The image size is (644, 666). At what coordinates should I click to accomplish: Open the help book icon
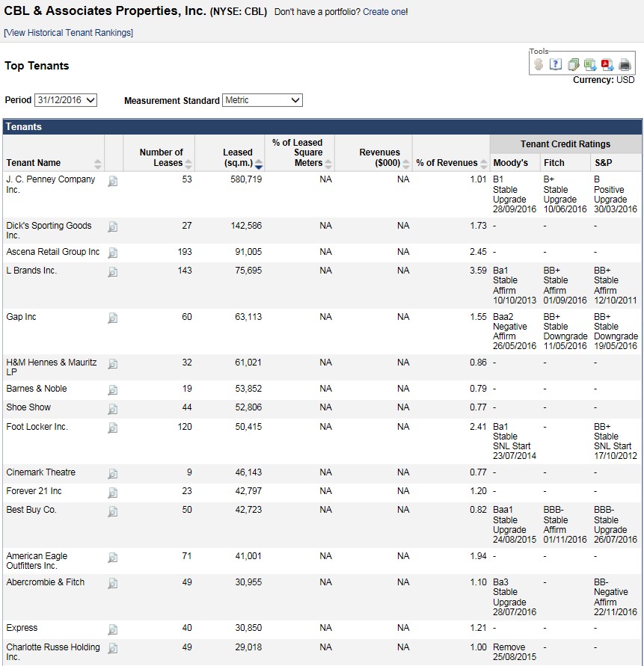(x=555, y=65)
